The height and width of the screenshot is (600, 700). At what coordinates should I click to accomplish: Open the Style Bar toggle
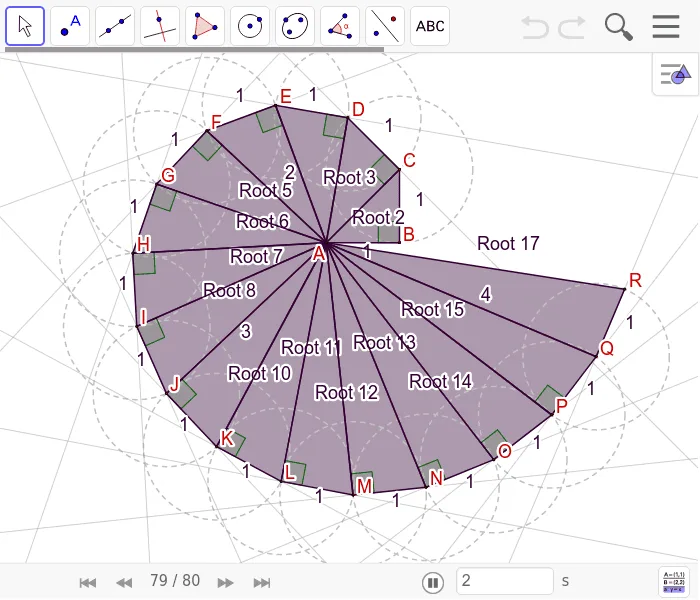pos(675,74)
